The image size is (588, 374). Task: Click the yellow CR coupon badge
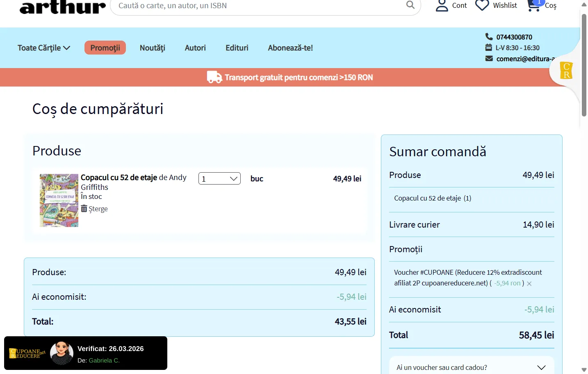coord(566,71)
